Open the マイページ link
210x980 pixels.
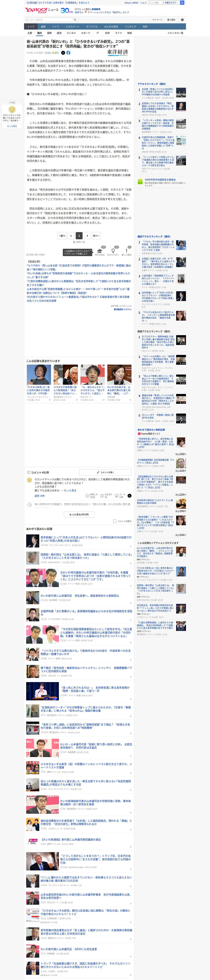157,20
